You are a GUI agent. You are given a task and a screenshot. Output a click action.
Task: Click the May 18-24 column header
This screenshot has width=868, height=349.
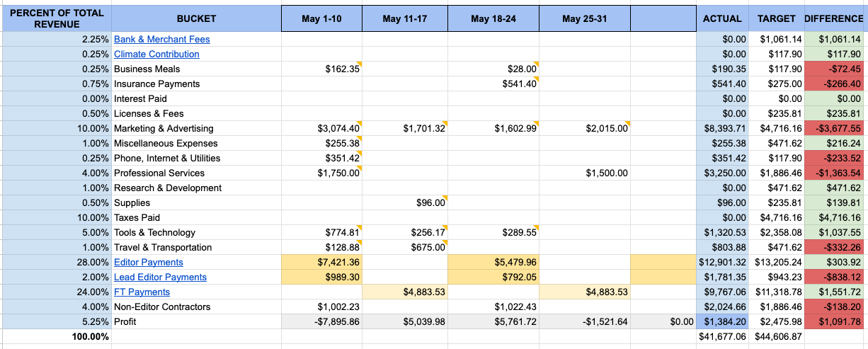pyautogui.click(x=493, y=18)
